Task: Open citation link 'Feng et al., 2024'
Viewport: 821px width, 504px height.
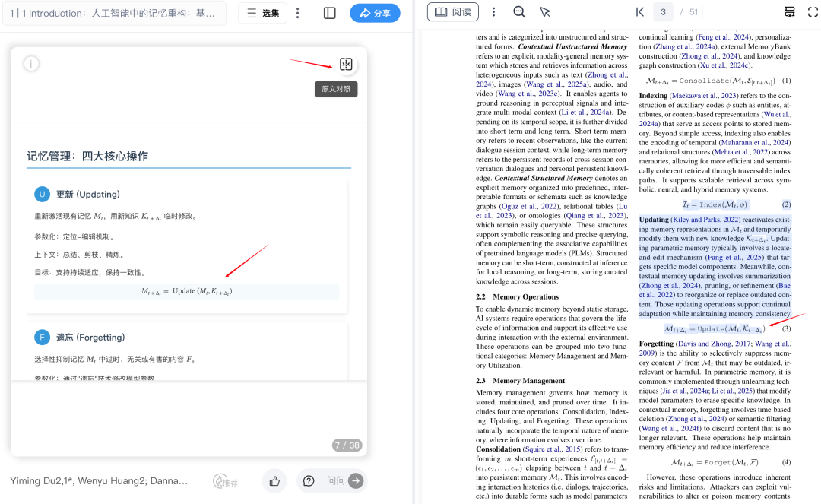Action: [x=723, y=37]
